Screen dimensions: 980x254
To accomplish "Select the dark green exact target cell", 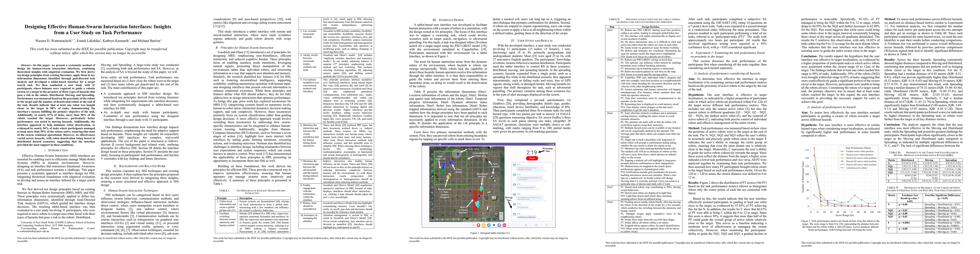I will (443, 171).
